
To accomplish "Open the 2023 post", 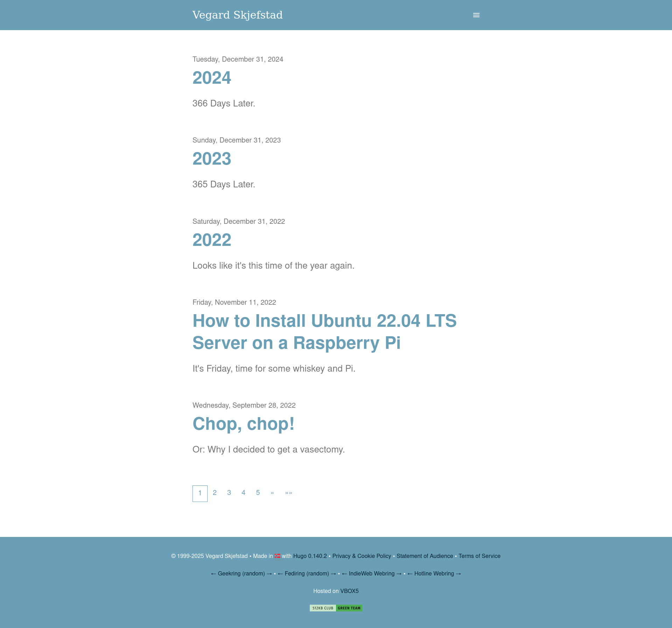I will [x=212, y=159].
